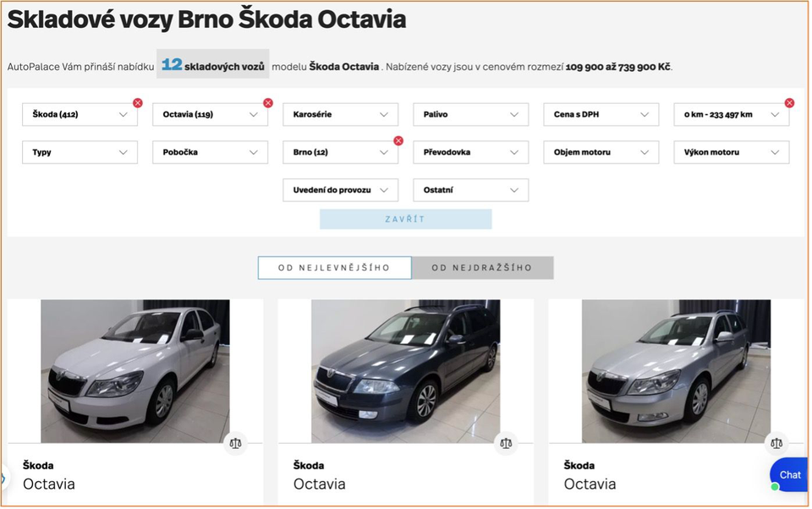Open the Uvedení do provozu dropdown
812x509 pixels.
(x=340, y=190)
